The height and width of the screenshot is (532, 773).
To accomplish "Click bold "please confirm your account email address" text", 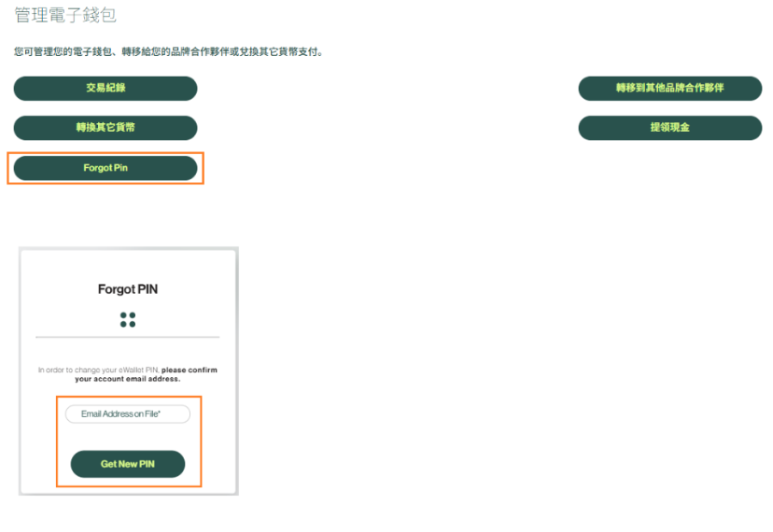I will point(146,374).
